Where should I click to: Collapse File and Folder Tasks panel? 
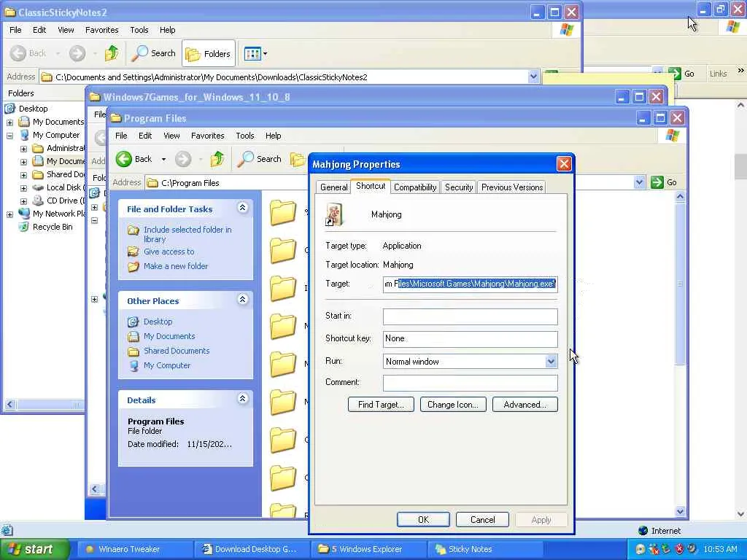[x=242, y=208]
